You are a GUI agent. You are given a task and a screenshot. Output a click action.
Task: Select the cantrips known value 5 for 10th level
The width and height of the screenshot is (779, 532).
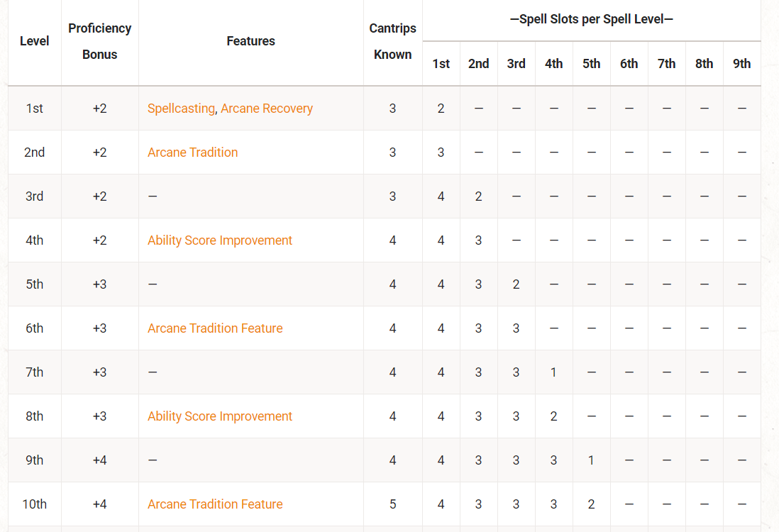pyautogui.click(x=393, y=504)
